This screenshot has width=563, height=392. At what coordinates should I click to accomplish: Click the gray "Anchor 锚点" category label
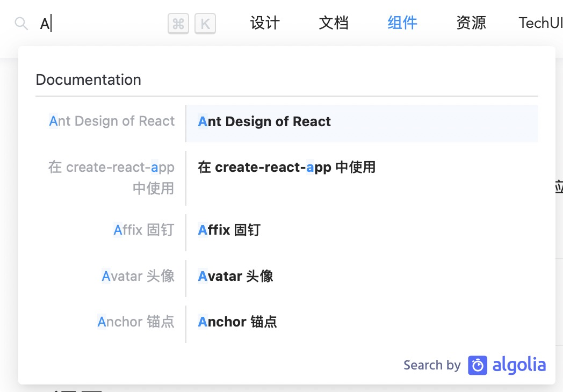(136, 322)
